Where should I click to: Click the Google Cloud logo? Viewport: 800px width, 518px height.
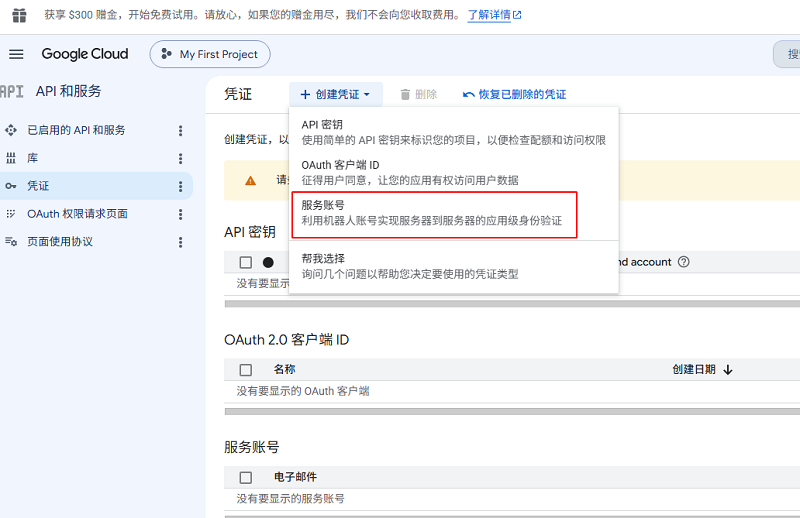point(85,54)
